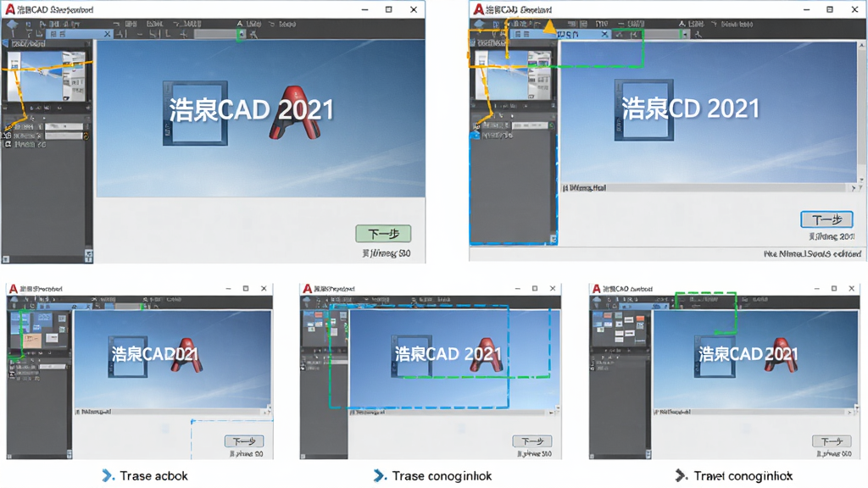Screen dimensions: 868x488
Task: Click the red A logo in bottom-right title bar
Action: click(596, 288)
